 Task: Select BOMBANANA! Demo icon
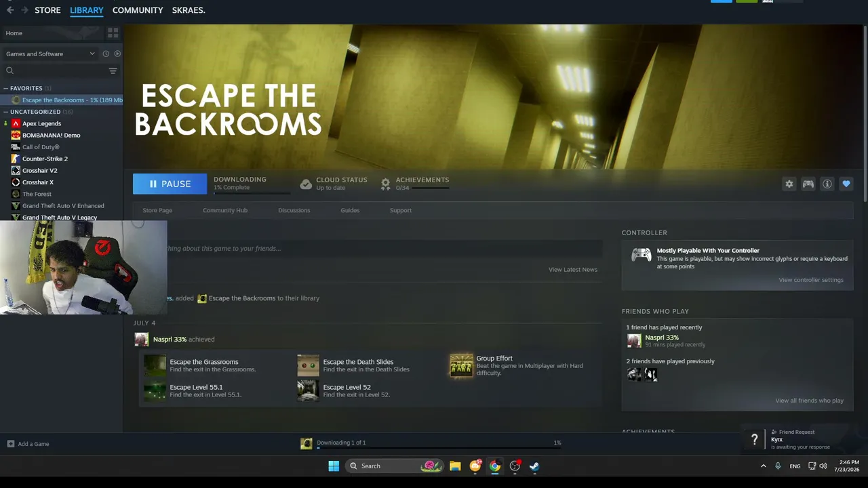(x=16, y=135)
